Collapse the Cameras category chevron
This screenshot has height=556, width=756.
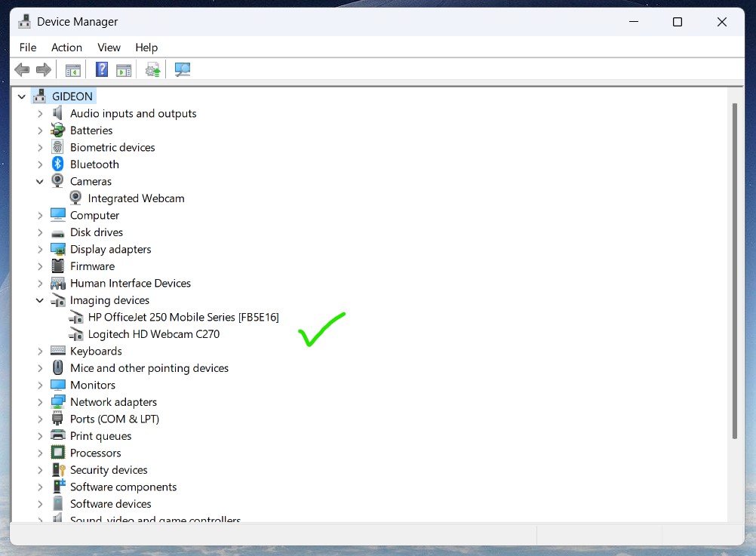(x=40, y=182)
